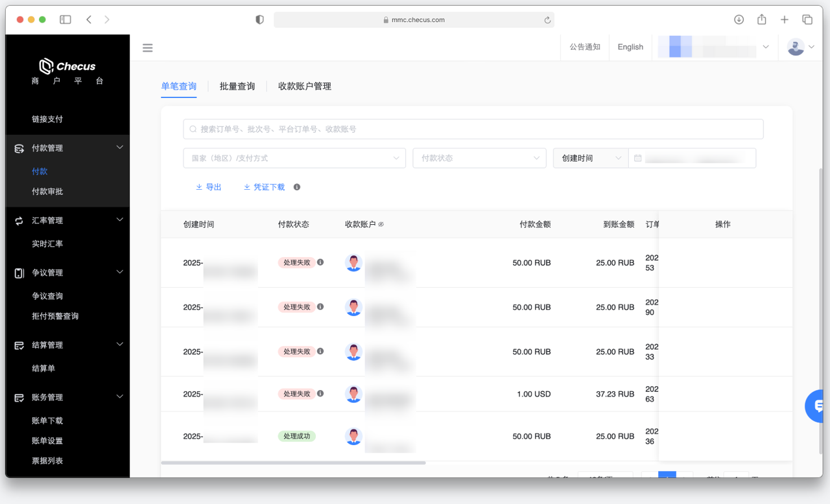Click the 导出 export button
This screenshot has height=504, width=830.
[209, 187]
